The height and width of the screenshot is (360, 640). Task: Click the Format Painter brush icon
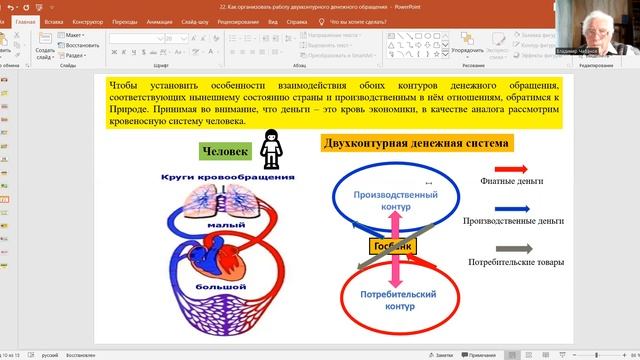[17, 55]
